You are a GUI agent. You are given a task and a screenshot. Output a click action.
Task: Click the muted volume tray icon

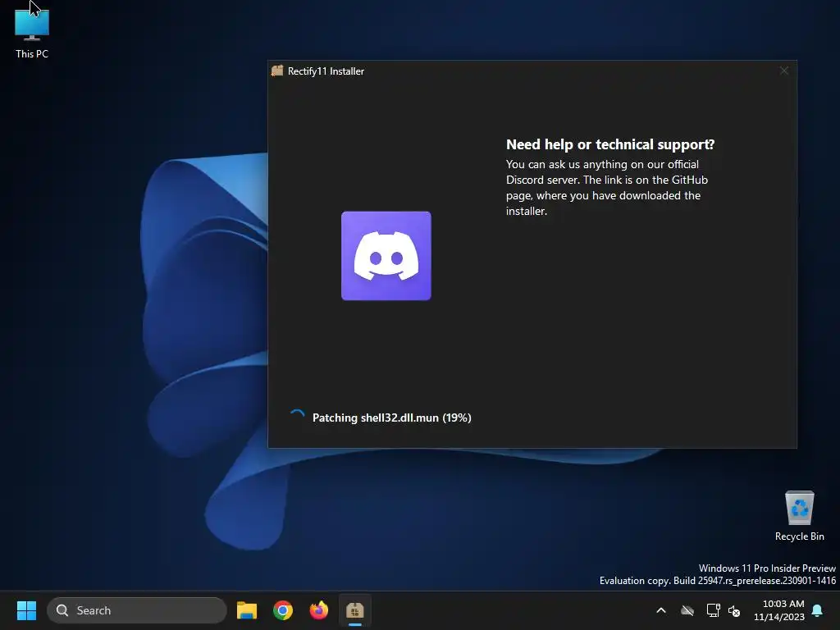click(734, 610)
